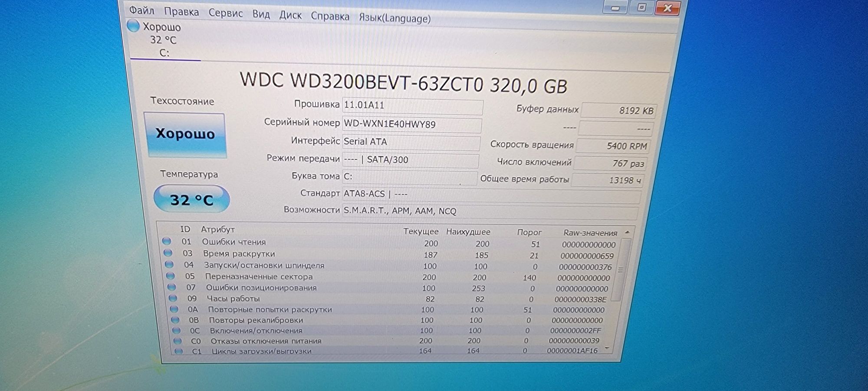Click status circle of row 07 Ошибки позиционирования
The height and width of the screenshot is (391, 868).
tap(172, 287)
